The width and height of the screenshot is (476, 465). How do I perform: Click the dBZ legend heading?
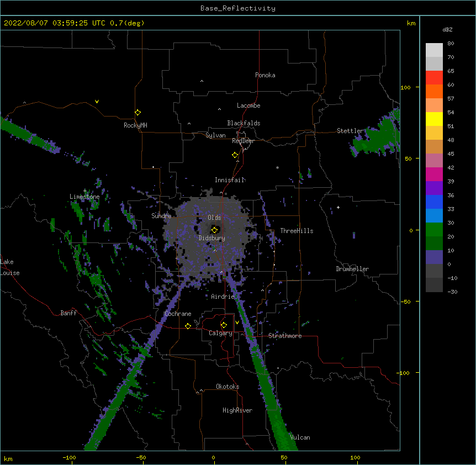point(447,29)
